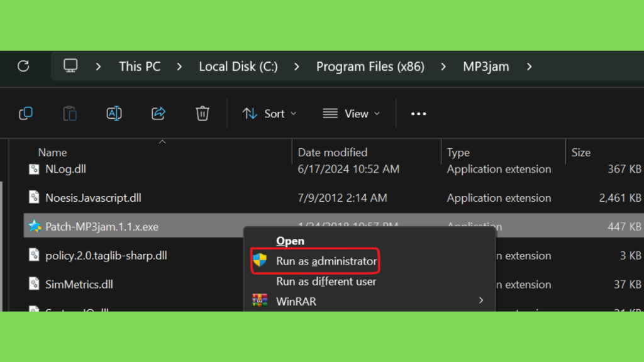This screenshot has height=362, width=644.
Task: Select Run as administrator
Action: [x=326, y=261]
